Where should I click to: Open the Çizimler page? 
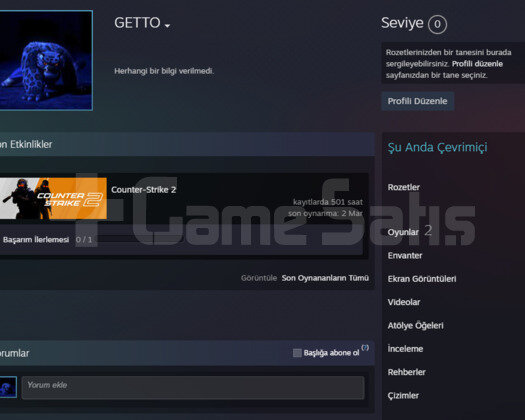click(x=403, y=396)
